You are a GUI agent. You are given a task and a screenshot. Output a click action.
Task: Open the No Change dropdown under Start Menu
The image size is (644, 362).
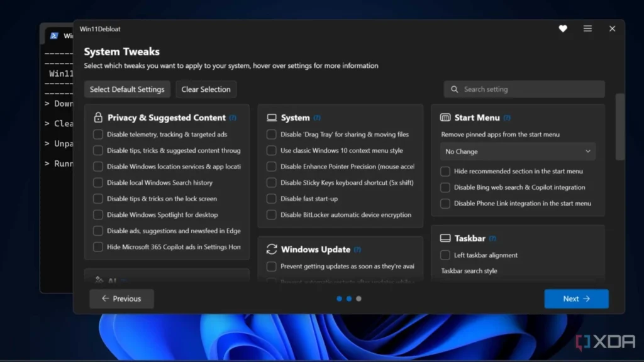coord(517,151)
